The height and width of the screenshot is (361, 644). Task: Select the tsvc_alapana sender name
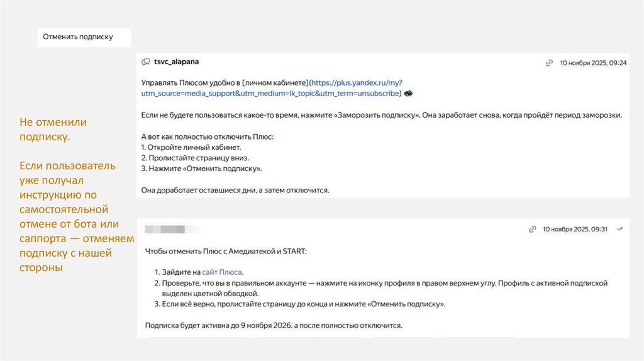coord(176,62)
